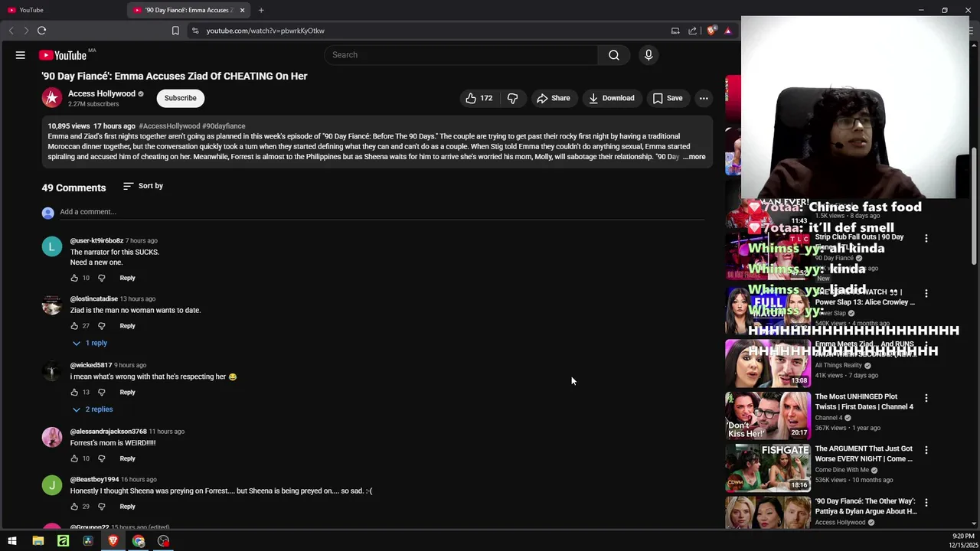Click the install app icon in address bar

pyautogui.click(x=675, y=31)
